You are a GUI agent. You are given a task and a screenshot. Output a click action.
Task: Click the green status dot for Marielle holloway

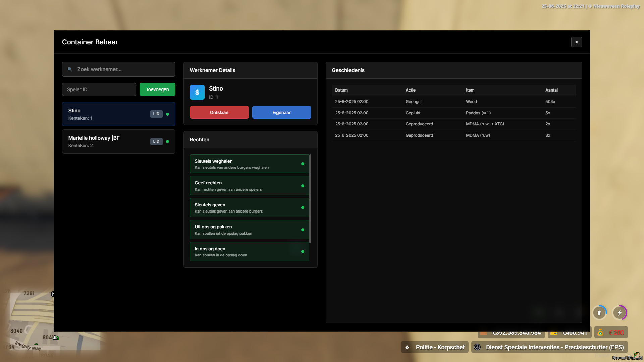[x=168, y=141]
